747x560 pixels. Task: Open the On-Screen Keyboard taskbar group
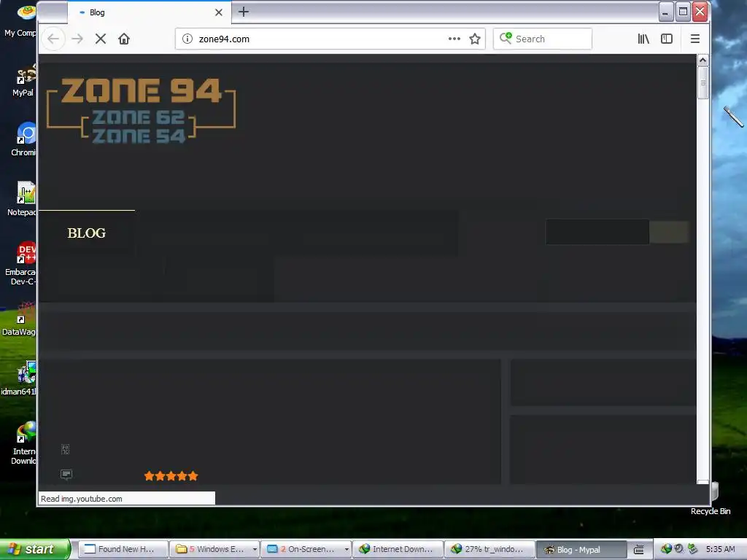[x=306, y=549]
